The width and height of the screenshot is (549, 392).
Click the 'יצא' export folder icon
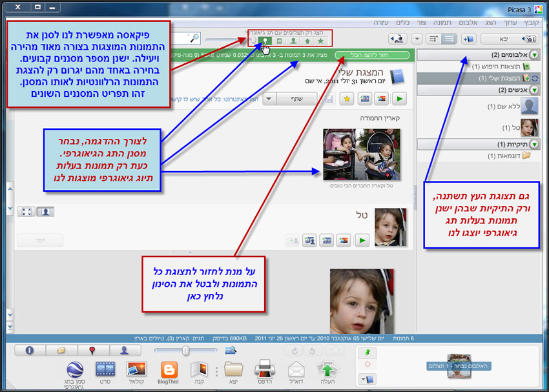point(234,372)
